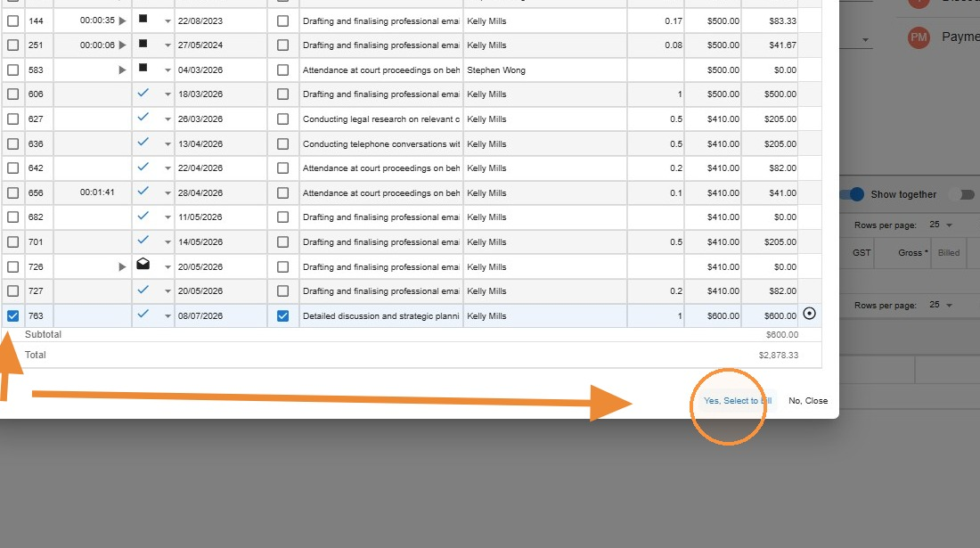The image size is (980, 548).
Task: Open status dropdown arrow in row 627
Action: pyautogui.click(x=167, y=119)
